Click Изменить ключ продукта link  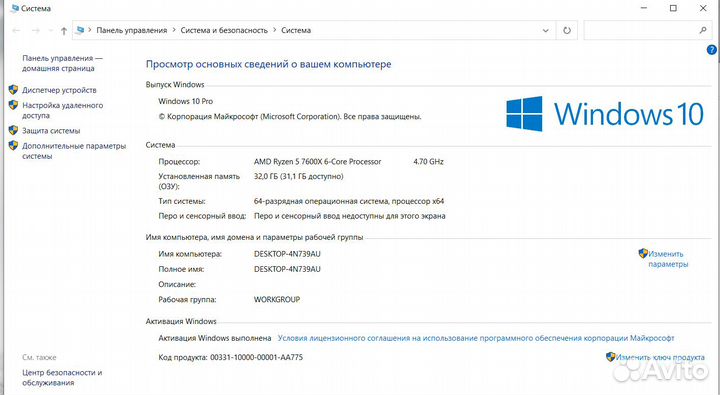[660, 357]
